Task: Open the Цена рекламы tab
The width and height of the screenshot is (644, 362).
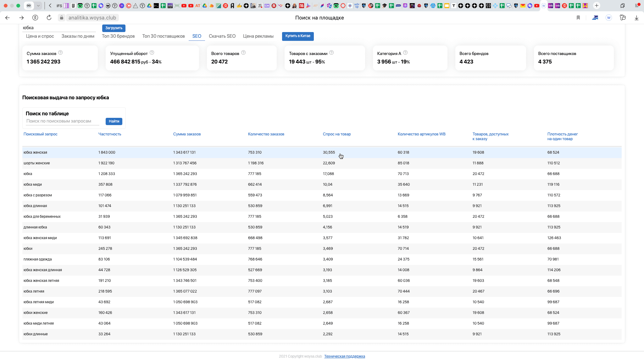Action: 258,36
